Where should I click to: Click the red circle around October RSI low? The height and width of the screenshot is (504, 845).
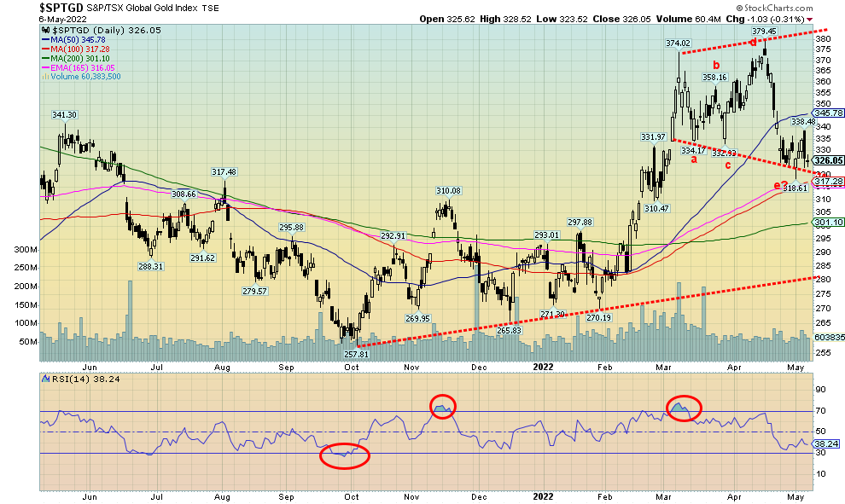[x=344, y=455]
